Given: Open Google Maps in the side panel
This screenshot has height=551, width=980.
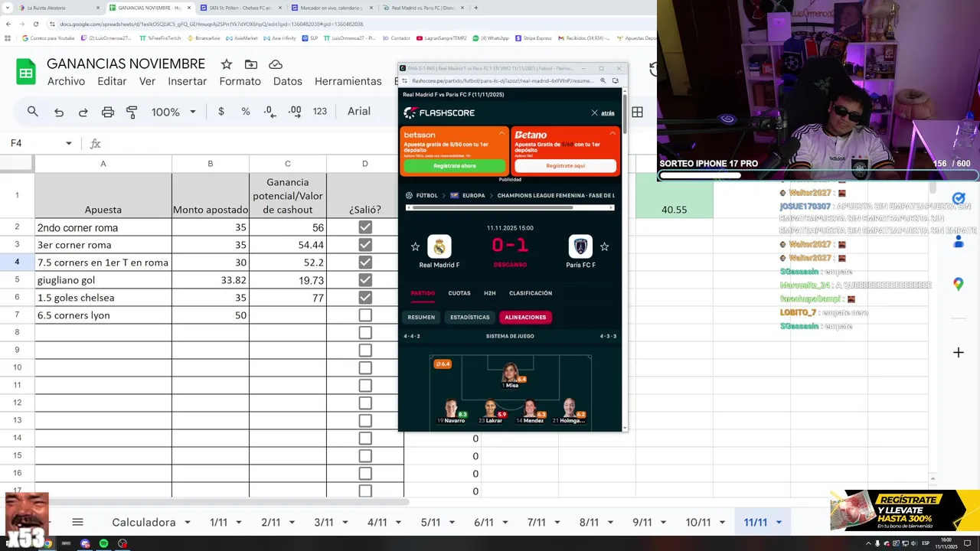Looking at the screenshot, I should coord(958,285).
